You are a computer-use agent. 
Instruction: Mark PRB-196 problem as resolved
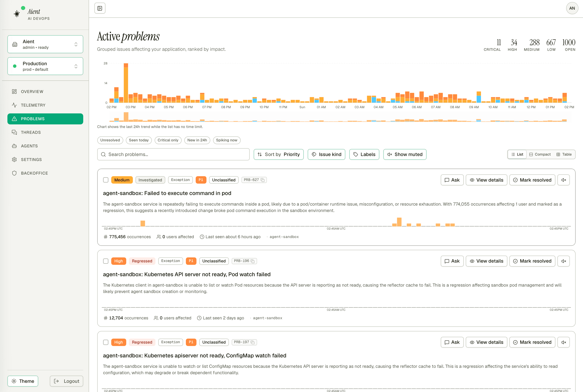(532, 261)
